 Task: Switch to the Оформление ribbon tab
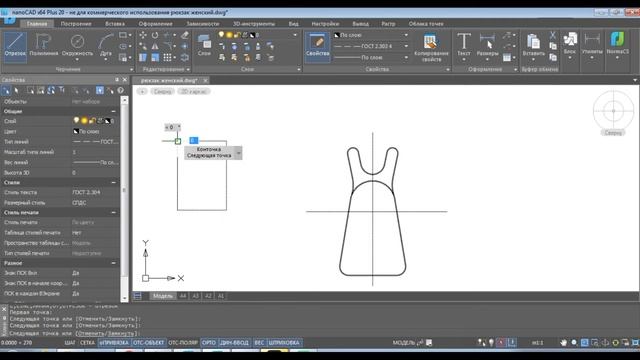click(x=155, y=24)
